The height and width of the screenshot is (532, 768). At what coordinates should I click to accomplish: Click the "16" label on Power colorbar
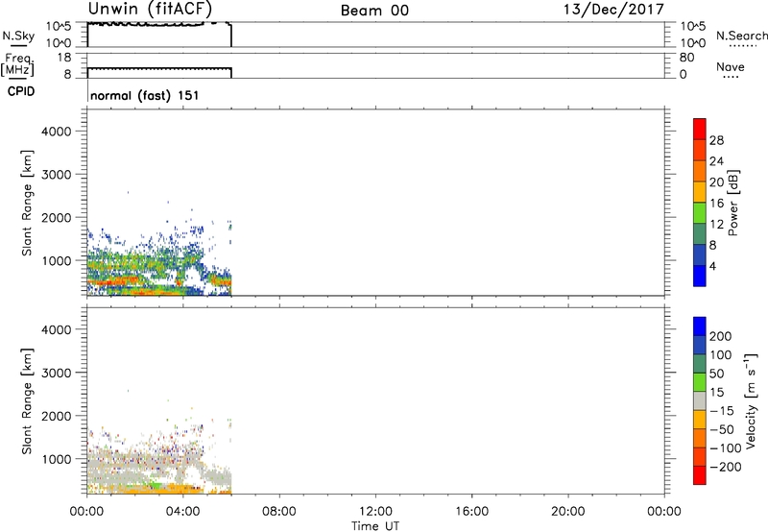(716, 204)
